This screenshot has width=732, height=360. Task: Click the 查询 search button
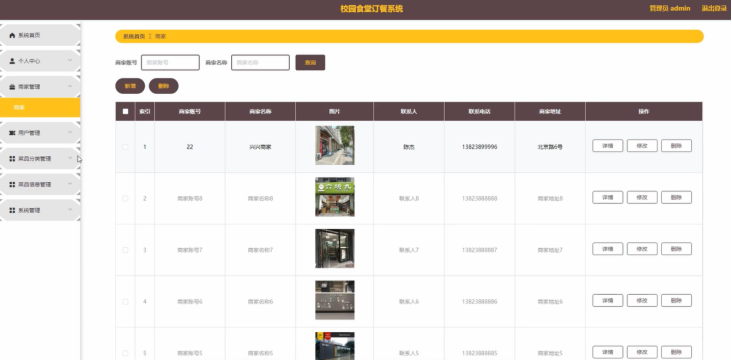[310, 63]
